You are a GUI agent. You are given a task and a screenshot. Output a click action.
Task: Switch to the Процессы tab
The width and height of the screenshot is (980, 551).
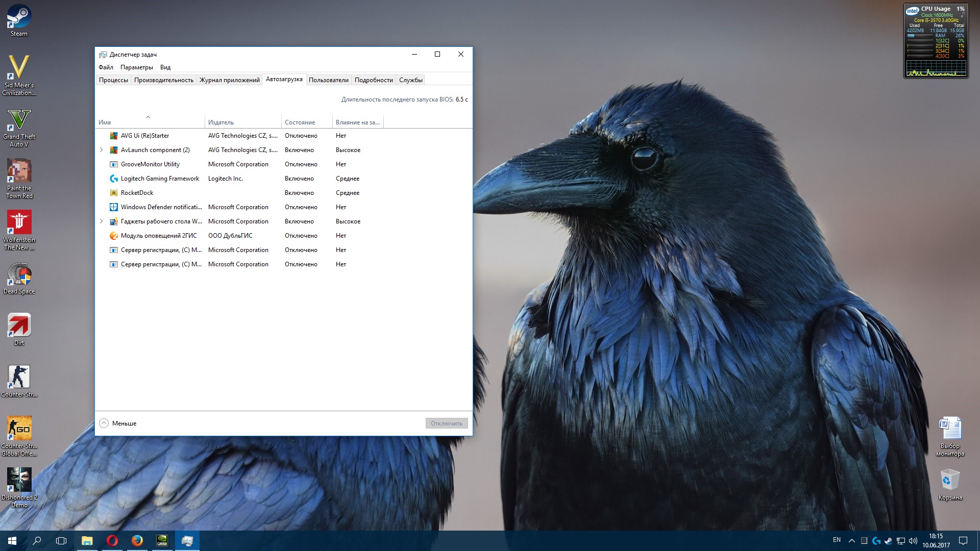[x=113, y=80]
